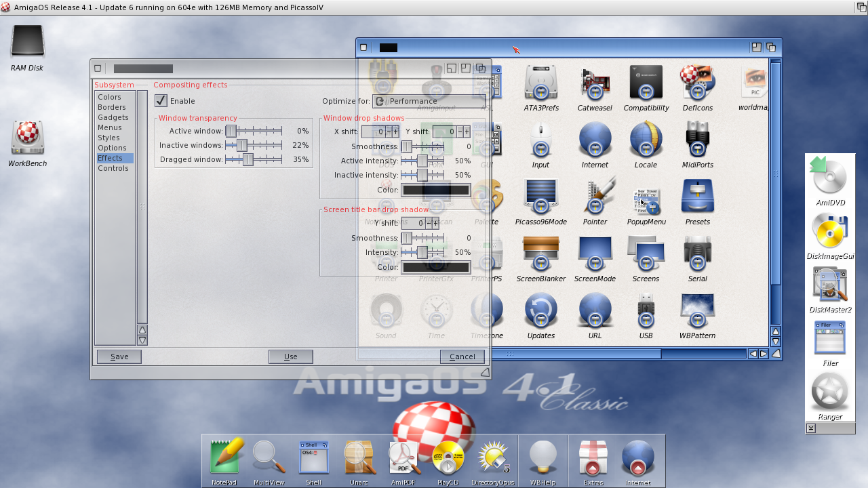
Task: Adjust the Inactive windows transparency slider
Action: point(254,145)
